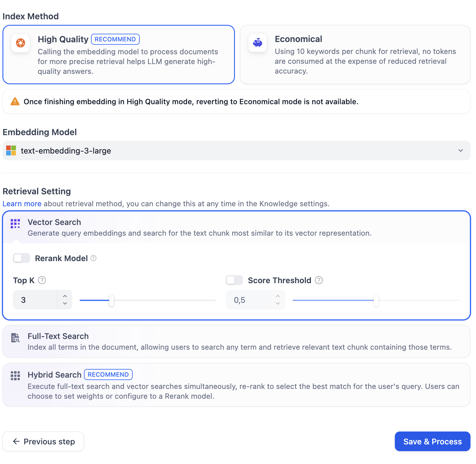Click the Full-Text Search document icon
476x464 pixels.
point(15,337)
